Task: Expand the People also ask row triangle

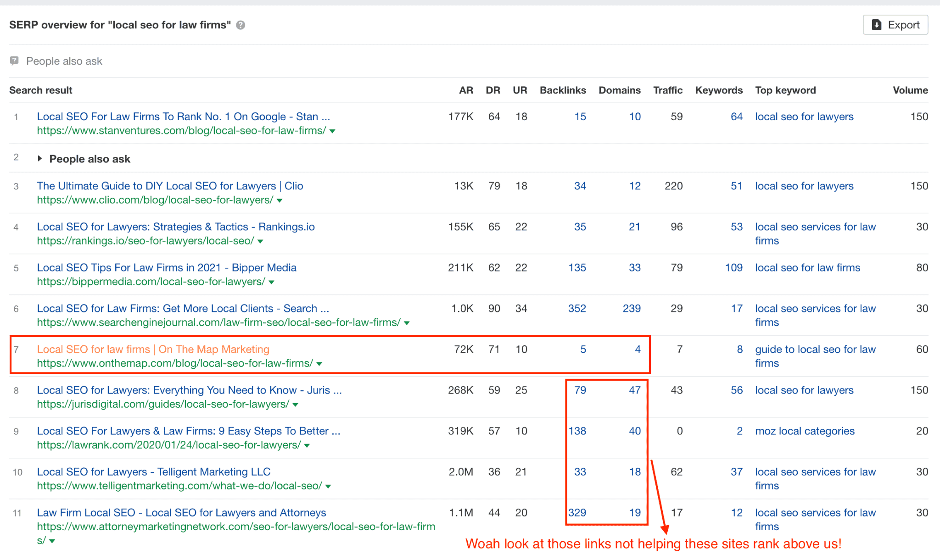Action: (40, 159)
